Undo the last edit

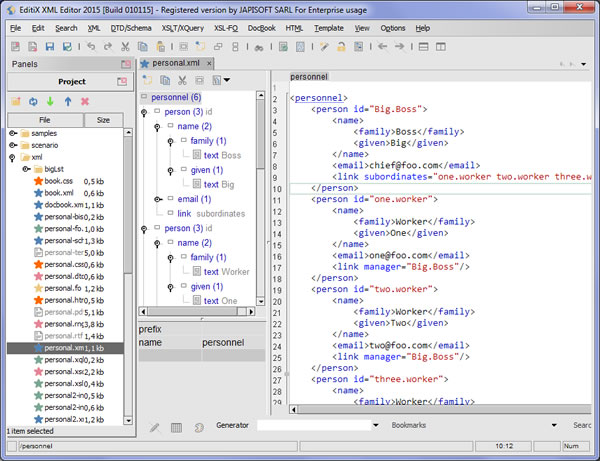click(x=91, y=47)
